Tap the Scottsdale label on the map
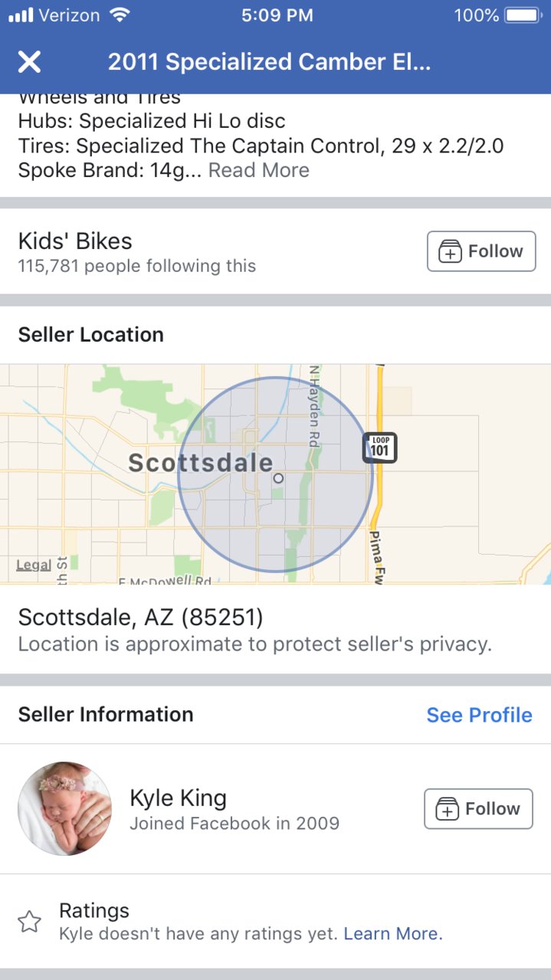Viewport: 551px width, 980px height. (200, 463)
